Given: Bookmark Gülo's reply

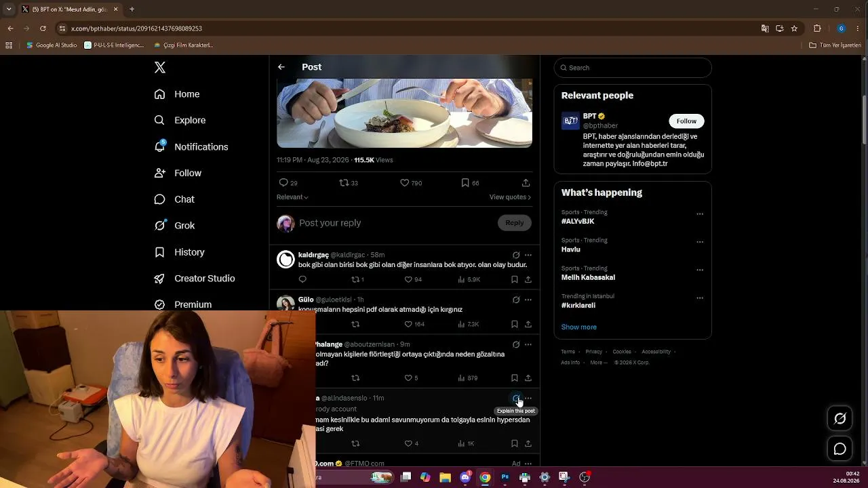Looking at the screenshot, I should point(515,324).
